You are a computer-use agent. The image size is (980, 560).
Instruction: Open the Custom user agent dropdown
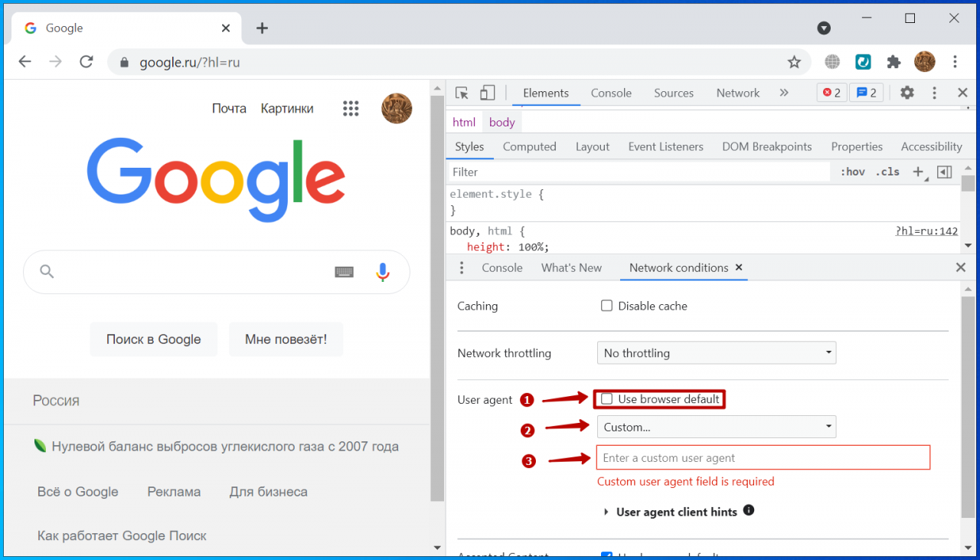pos(717,427)
